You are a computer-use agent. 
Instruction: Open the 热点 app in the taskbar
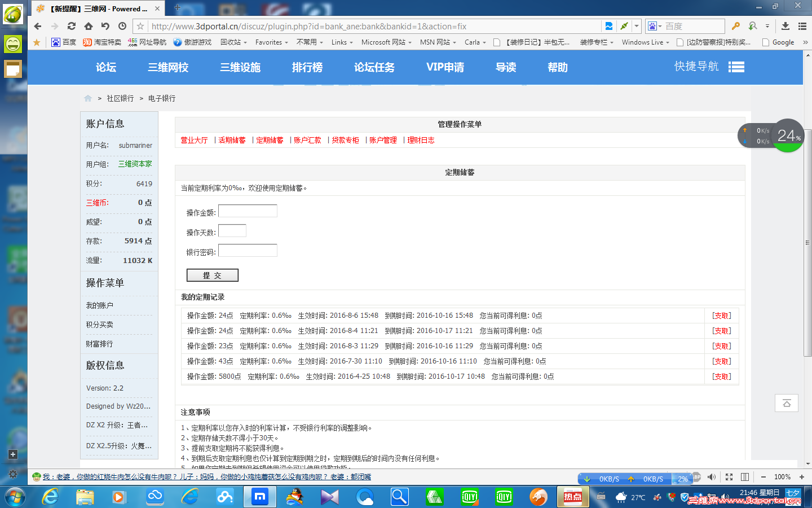pos(573,497)
